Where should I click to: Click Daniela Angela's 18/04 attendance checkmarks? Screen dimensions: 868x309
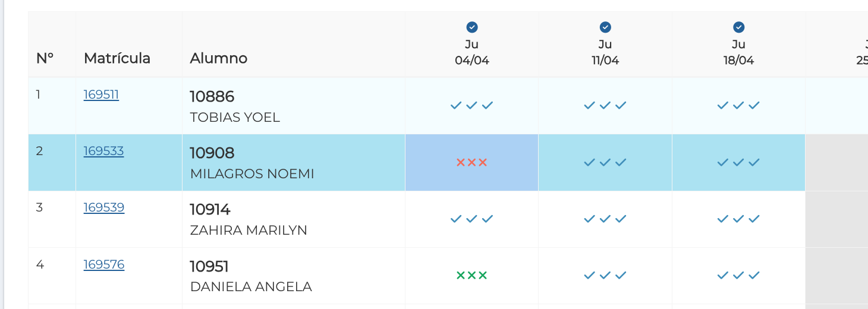pyautogui.click(x=738, y=275)
